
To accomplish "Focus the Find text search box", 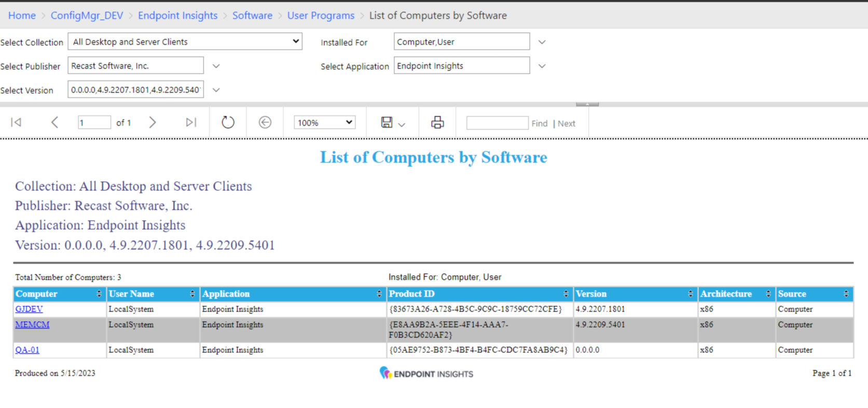I will pos(497,123).
